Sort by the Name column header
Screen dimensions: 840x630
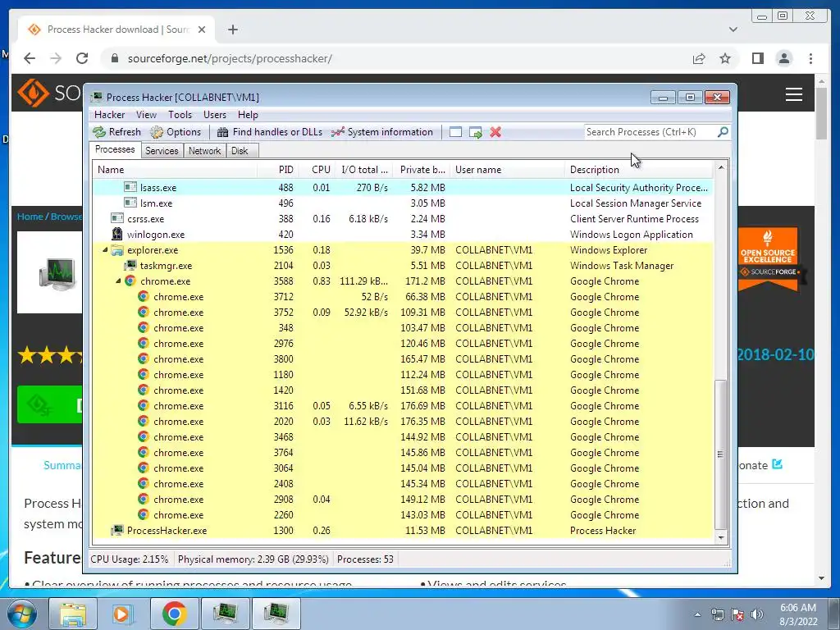[x=175, y=170]
